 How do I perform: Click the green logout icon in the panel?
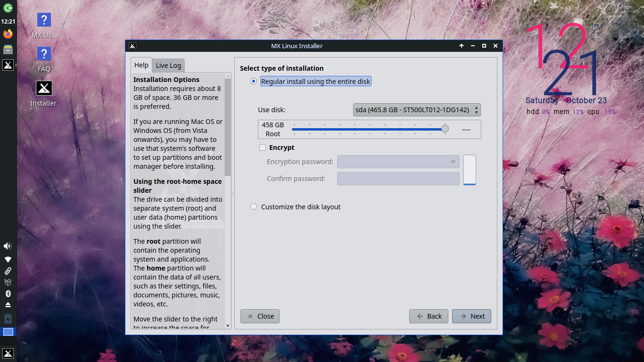(8, 8)
